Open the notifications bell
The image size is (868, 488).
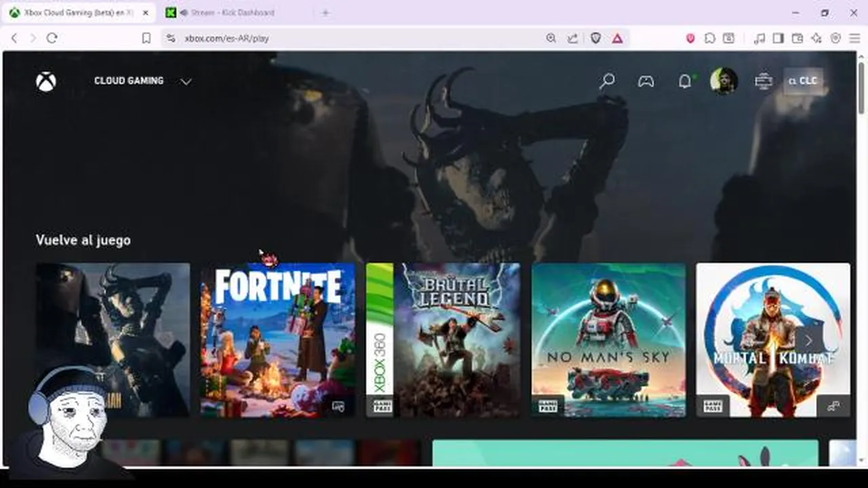685,81
